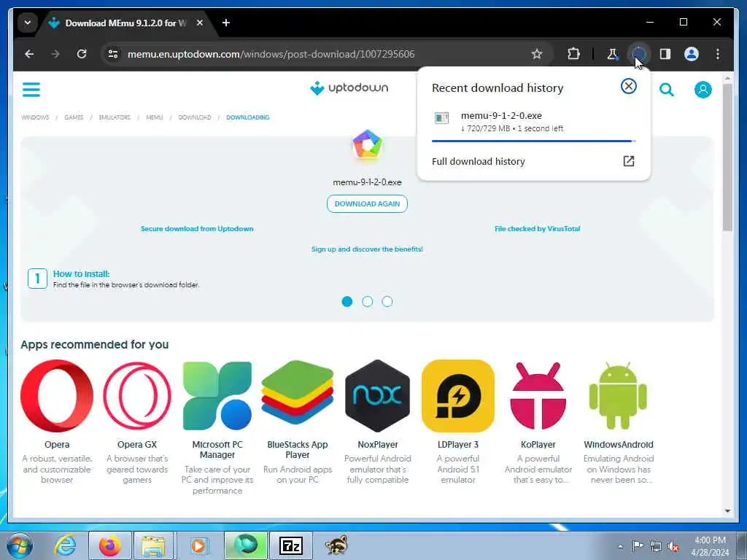Go to GAMES breadcrumb
Screen dimensions: 747x560
click(74, 117)
